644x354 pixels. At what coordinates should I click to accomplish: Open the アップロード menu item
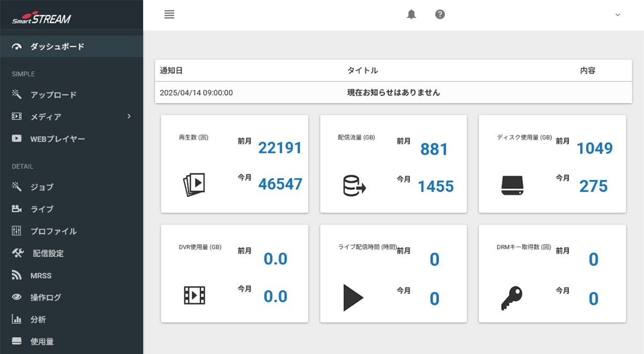pyautogui.click(x=53, y=95)
